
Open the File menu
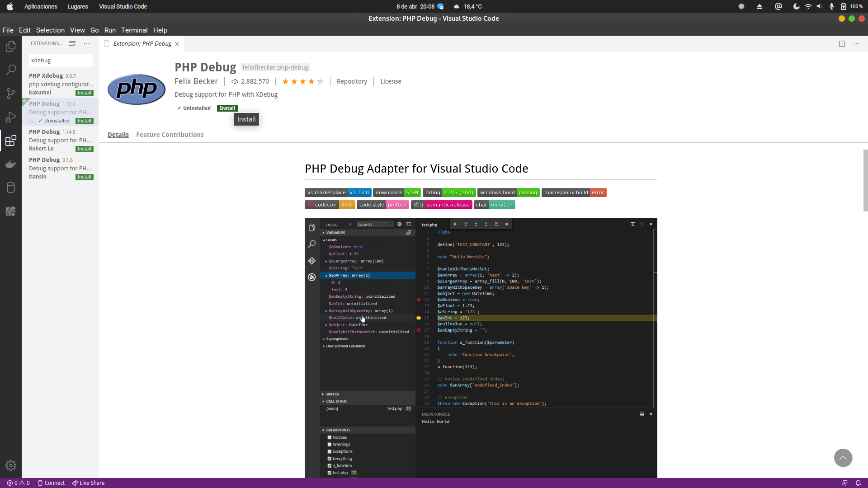8,30
